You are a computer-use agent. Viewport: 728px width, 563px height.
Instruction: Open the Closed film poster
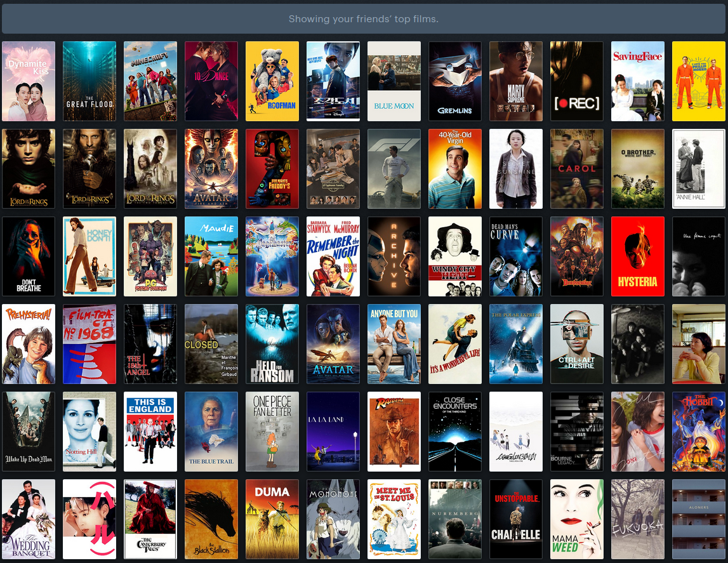coord(211,344)
